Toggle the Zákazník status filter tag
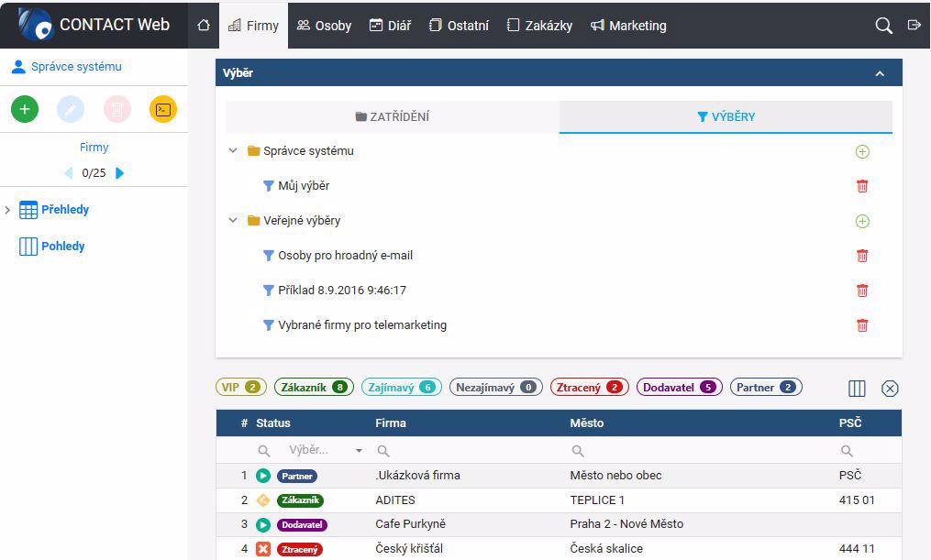The height and width of the screenshot is (560, 931). click(314, 388)
